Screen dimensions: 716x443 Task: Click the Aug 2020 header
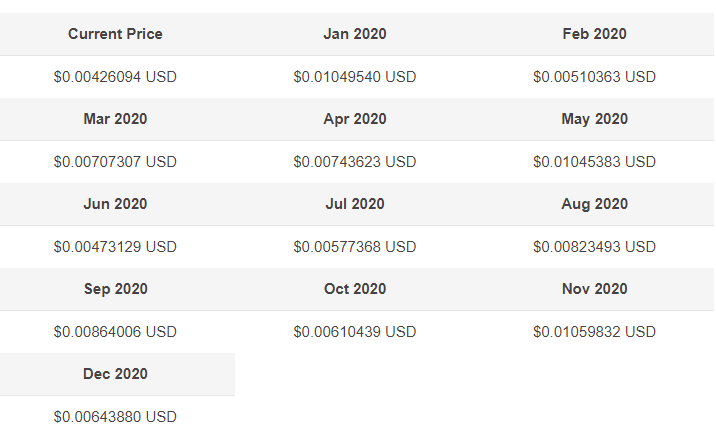(x=594, y=204)
